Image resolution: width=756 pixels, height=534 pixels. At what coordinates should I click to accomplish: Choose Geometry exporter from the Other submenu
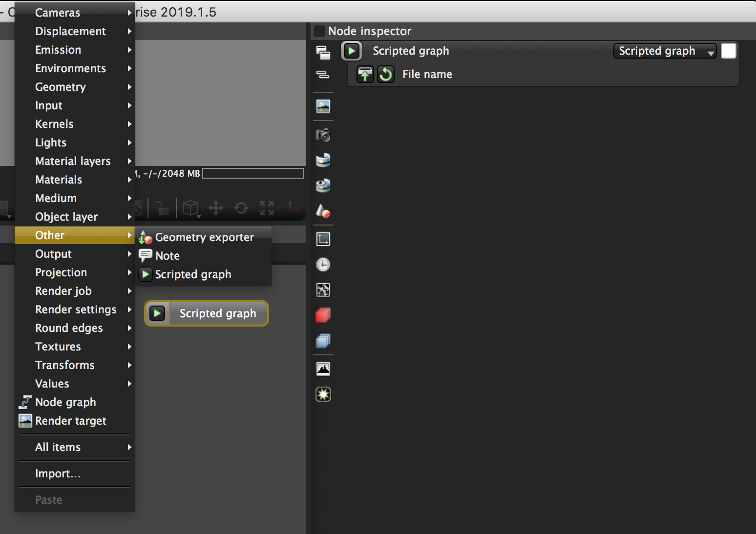pos(203,237)
